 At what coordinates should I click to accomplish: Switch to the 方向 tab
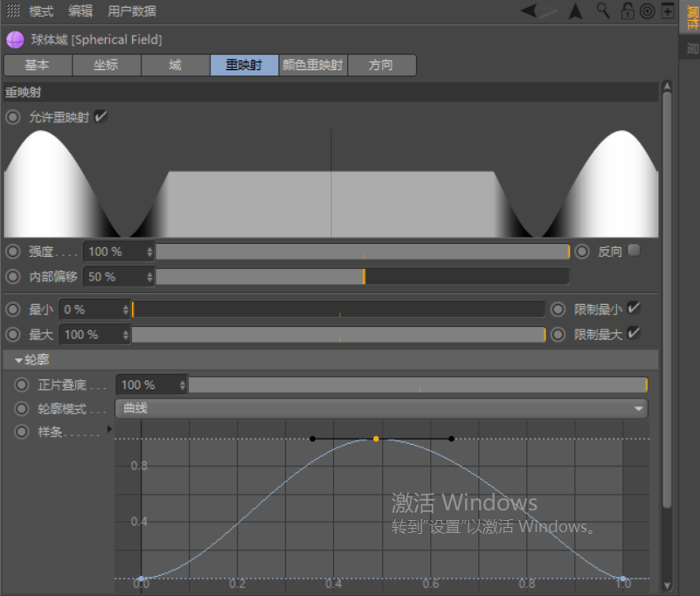(x=381, y=66)
